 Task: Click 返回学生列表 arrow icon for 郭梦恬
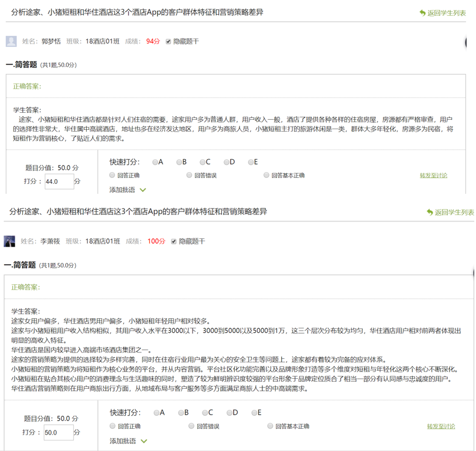pos(423,13)
